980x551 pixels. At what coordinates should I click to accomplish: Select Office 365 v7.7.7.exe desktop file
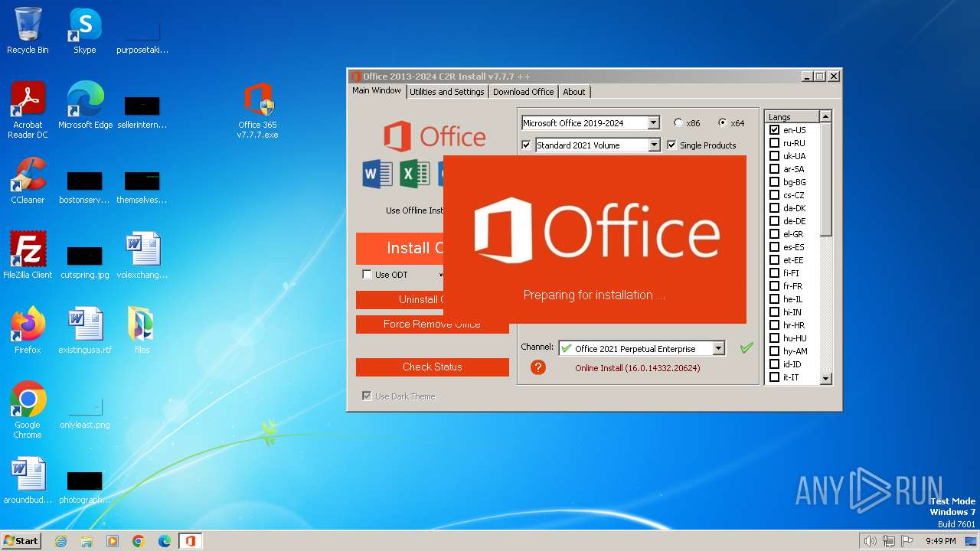(x=257, y=111)
